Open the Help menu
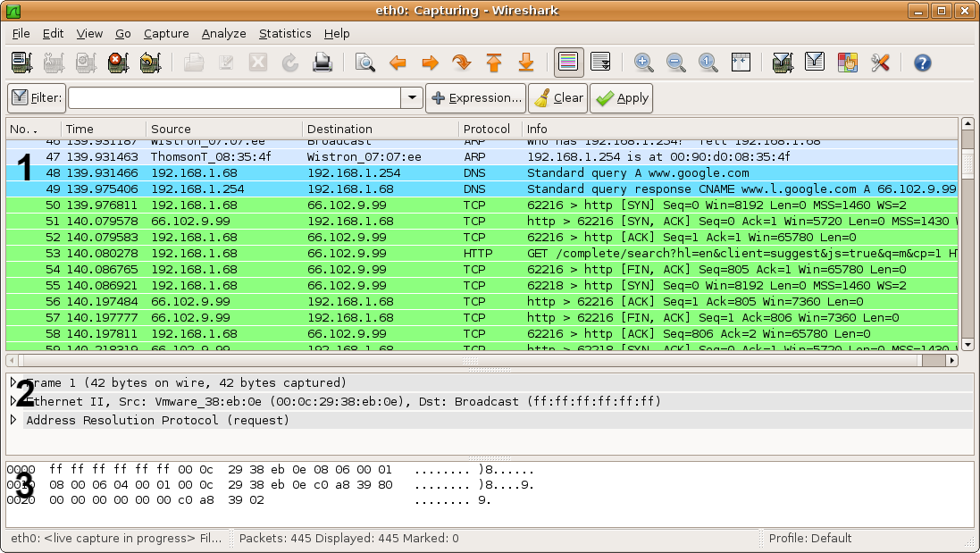The width and height of the screenshot is (980, 553). 337,34
